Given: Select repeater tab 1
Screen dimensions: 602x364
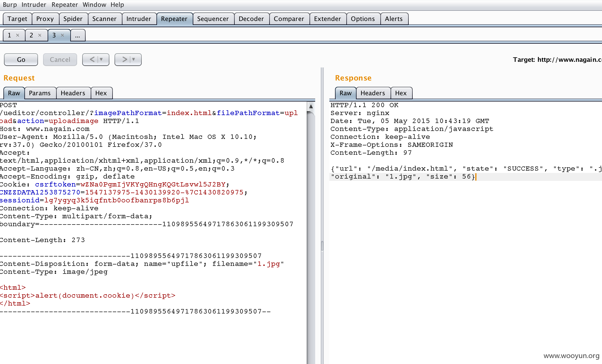Looking at the screenshot, I should (10, 35).
